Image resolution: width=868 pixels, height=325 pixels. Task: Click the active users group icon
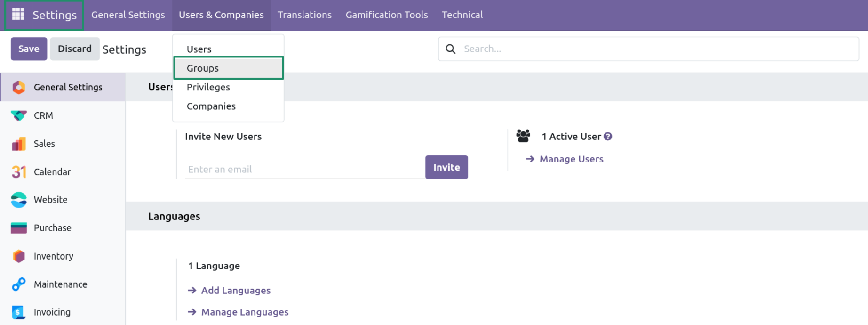pos(523,136)
